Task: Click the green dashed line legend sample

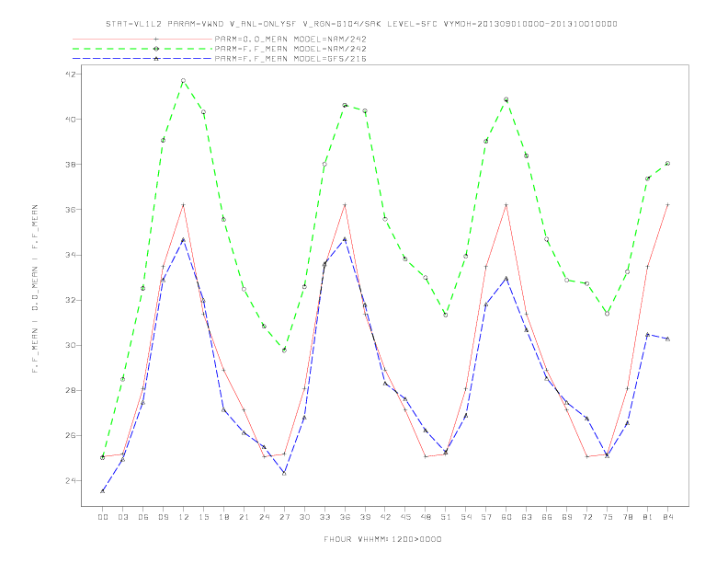Action: (142, 49)
